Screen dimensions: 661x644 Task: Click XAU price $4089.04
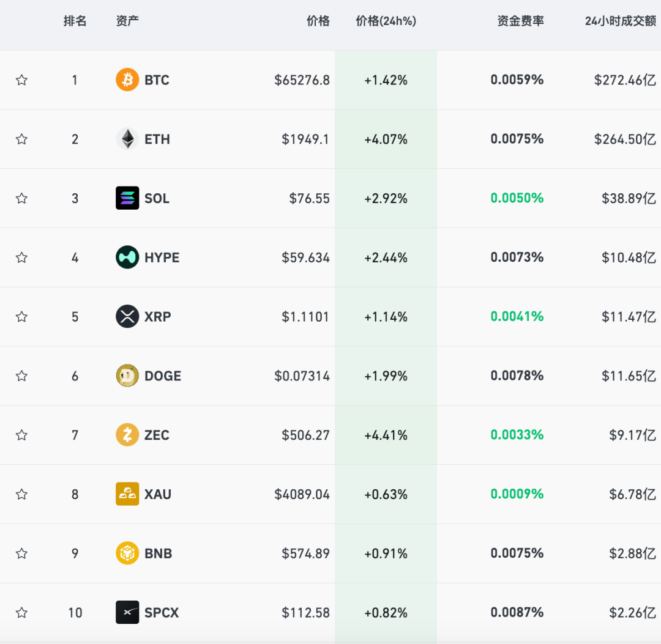tap(302, 494)
